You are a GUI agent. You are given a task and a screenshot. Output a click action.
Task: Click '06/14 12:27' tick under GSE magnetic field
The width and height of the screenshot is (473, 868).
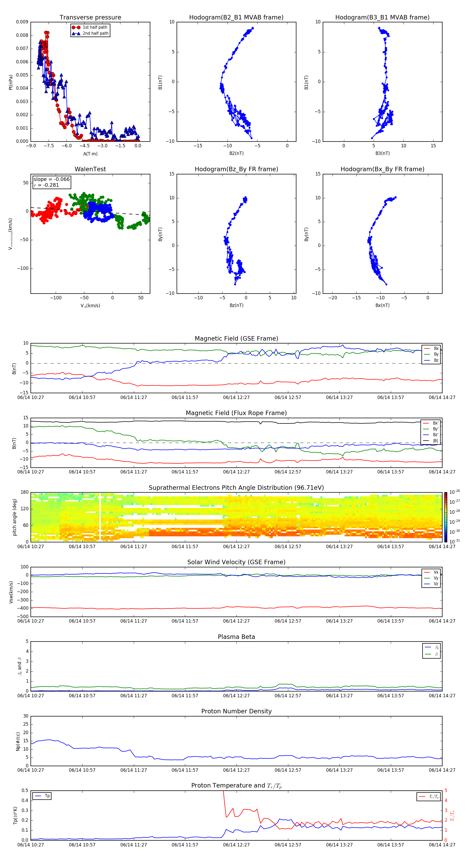pyautogui.click(x=236, y=398)
